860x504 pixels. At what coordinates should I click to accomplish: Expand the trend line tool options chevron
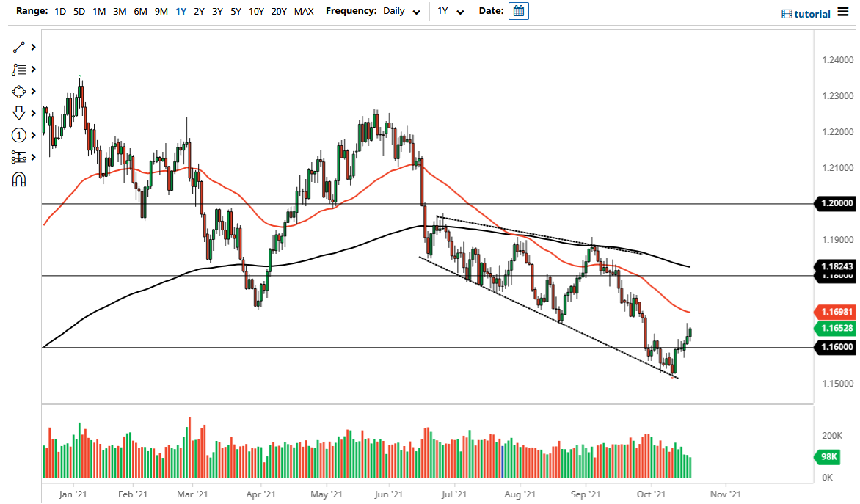click(x=33, y=47)
